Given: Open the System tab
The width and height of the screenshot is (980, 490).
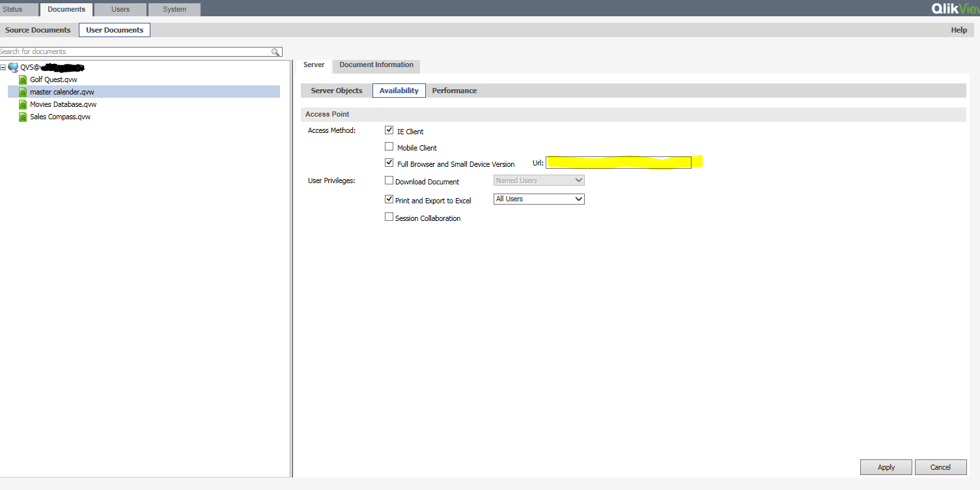Looking at the screenshot, I should pos(175,9).
